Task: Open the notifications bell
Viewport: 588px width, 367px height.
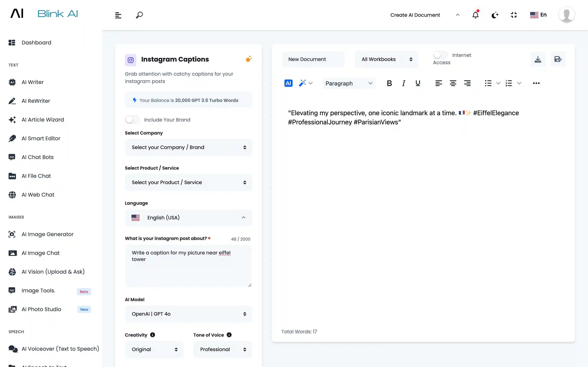Action: coord(475,15)
